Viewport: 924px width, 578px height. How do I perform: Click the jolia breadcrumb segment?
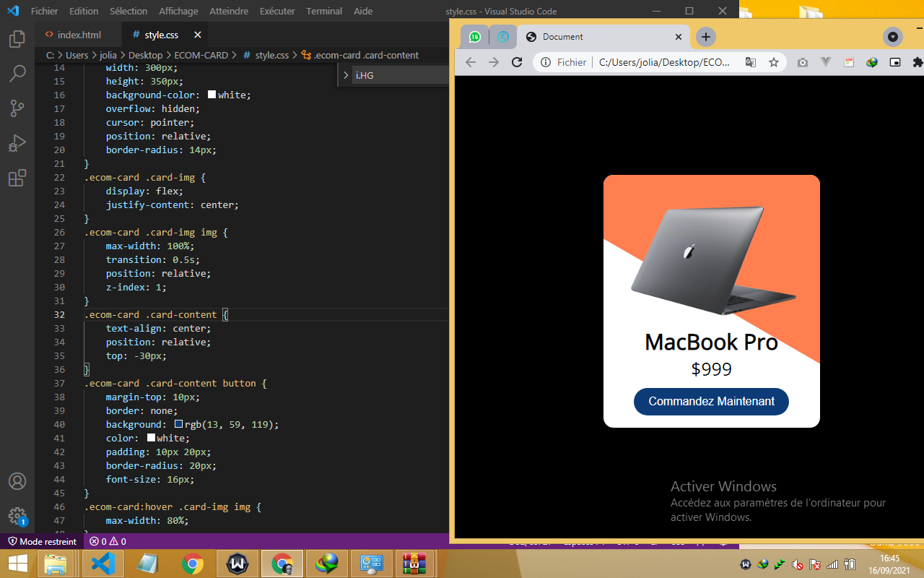[108, 55]
